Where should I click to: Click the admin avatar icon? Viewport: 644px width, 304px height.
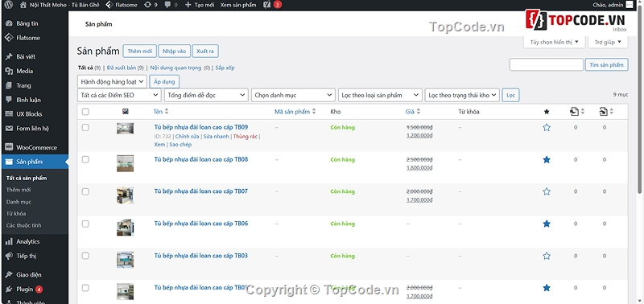tap(630, 5)
